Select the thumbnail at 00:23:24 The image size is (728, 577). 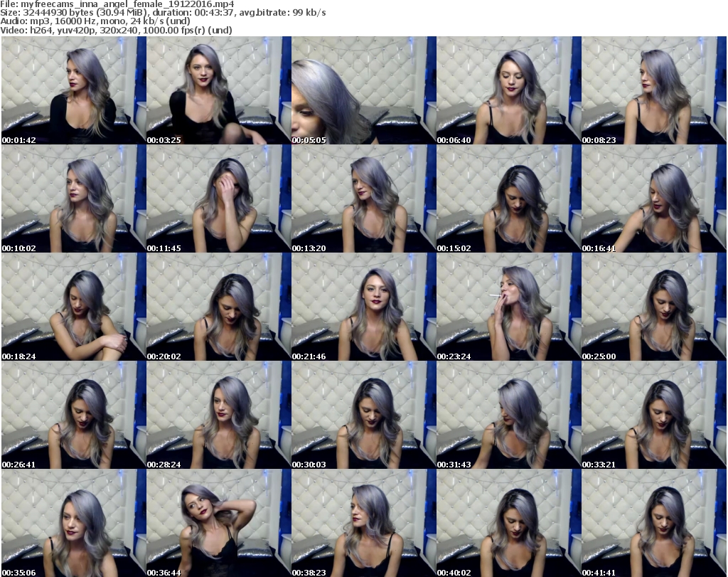pos(508,307)
